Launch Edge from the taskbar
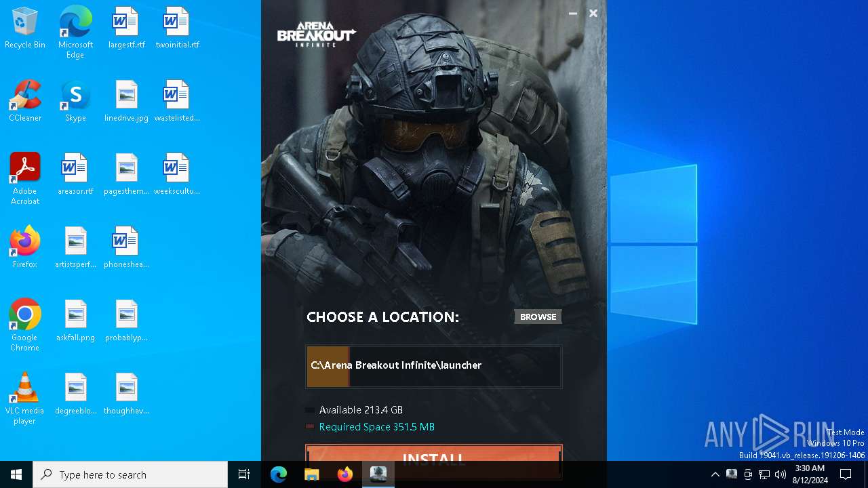 tap(279, 474)
